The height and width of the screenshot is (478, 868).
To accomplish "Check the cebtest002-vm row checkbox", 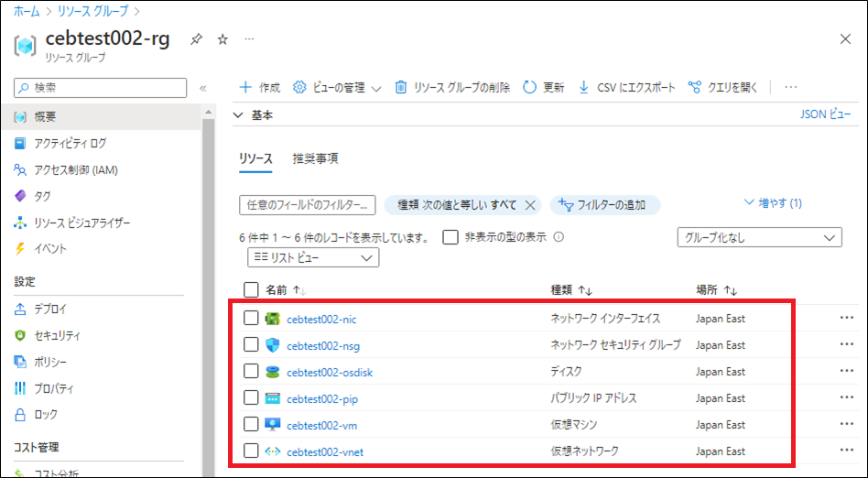I will (x=252, y=425).
